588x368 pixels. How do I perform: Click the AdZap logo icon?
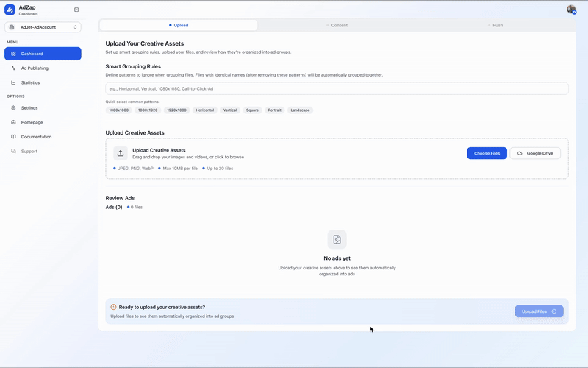(10, 10)
